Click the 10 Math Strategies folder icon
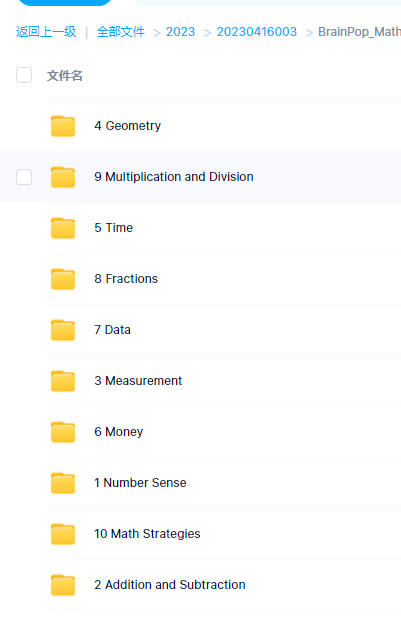Image resolution: width=401 pixels, height=628 pixels. coord(63,534)
